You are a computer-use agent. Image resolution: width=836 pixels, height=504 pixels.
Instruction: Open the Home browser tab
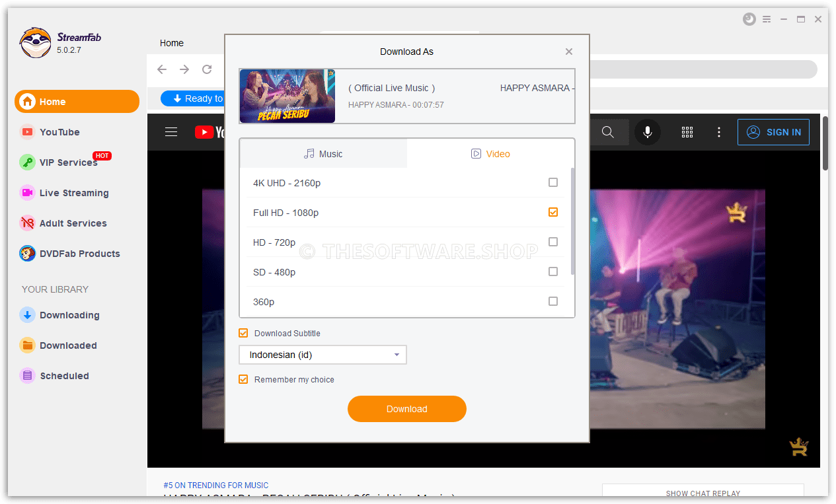click(172, 43)
